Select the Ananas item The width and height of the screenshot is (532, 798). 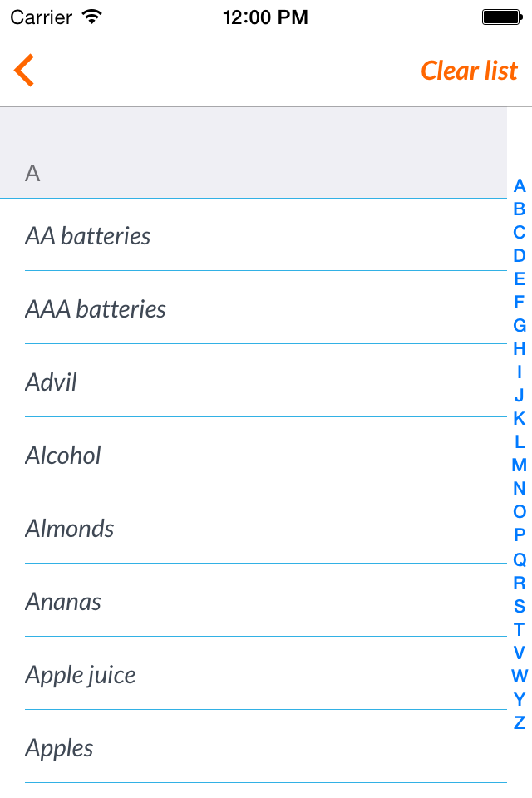tap(249, 602)
